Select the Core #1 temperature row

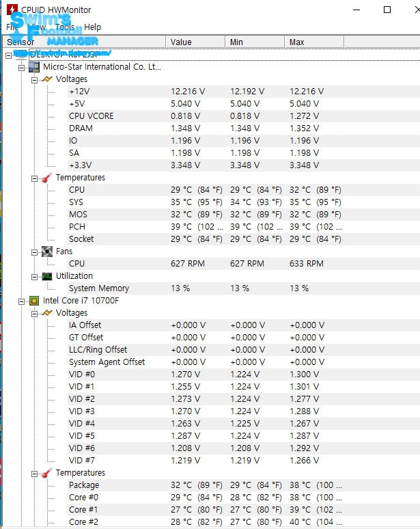[243, 510]
